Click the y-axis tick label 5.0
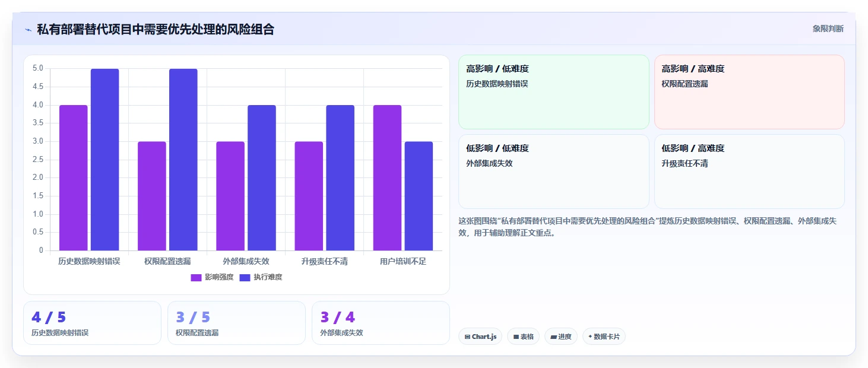 pyautogui.click(x=38, y=68)
